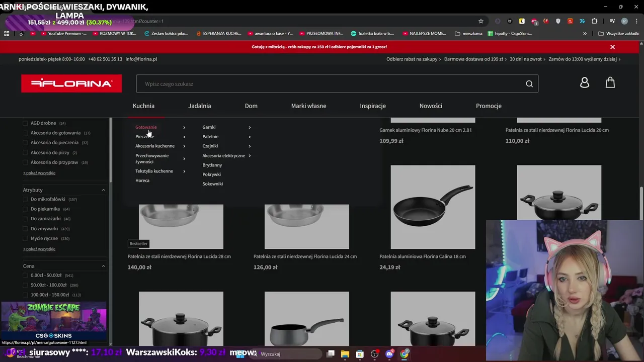Screen dimensions: 644x362
Task: Close the red promo banner
Action: pos(612,47)
